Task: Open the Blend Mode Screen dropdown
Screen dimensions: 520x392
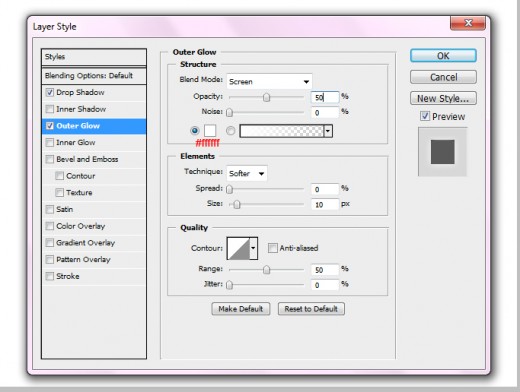Action: [269, 82]
